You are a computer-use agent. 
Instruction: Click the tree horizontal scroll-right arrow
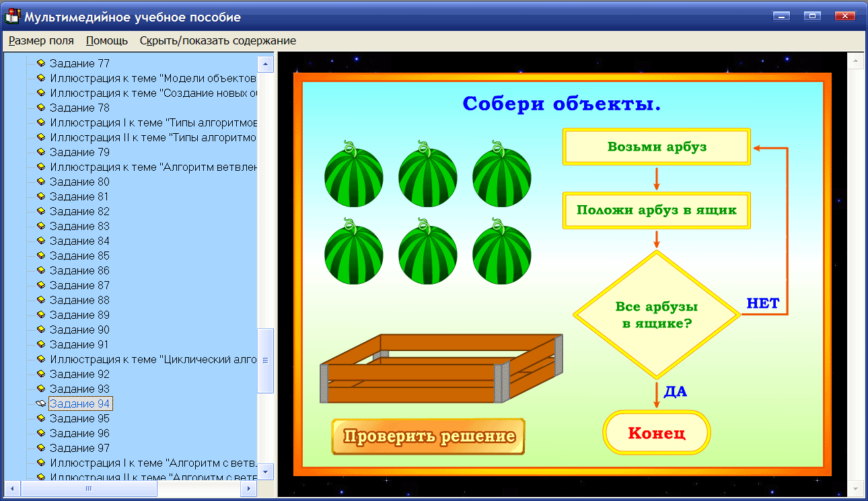250,489
